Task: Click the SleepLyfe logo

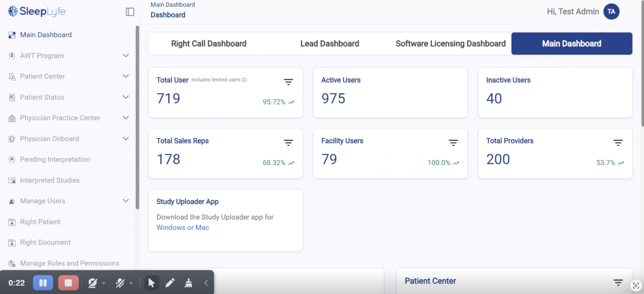Action: (37, 11)
